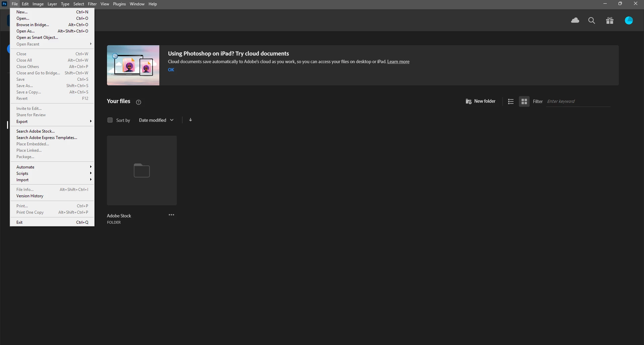Screen dimensions: 644x345
Task: Open the What's New gift icon
Action: (x=610, y=20)
